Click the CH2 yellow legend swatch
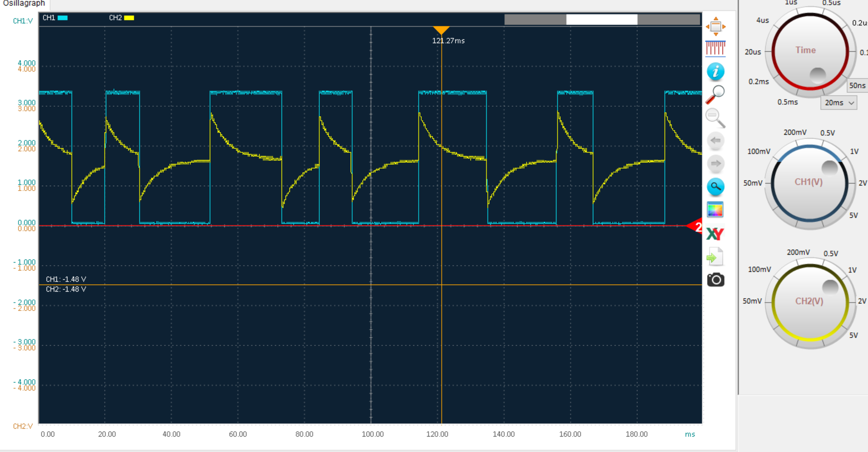Screen dimensions: 868x452 [129, 18]
